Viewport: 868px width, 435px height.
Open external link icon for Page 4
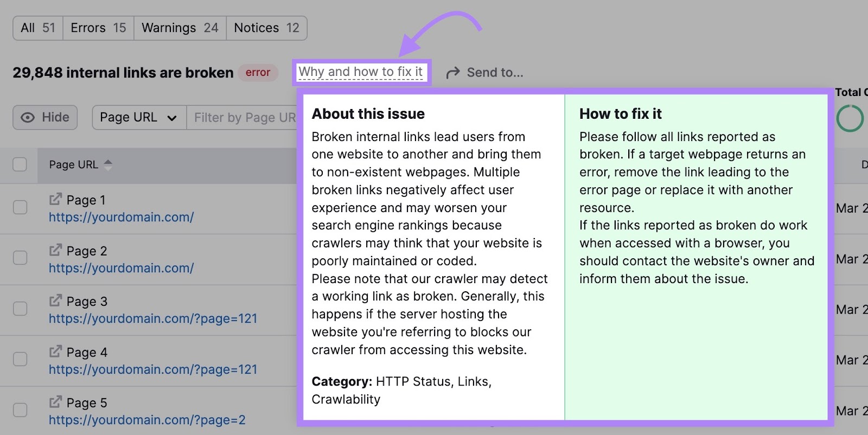click(x=55, y=351)
